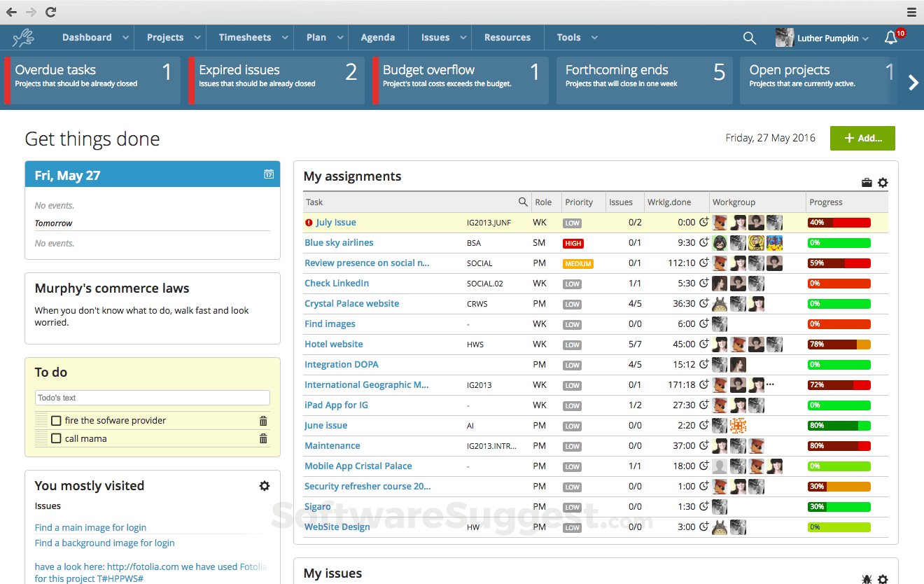Open My assignments gear settings
The width and height of the screenshot is (924, 584).
(x=883, y=183)
